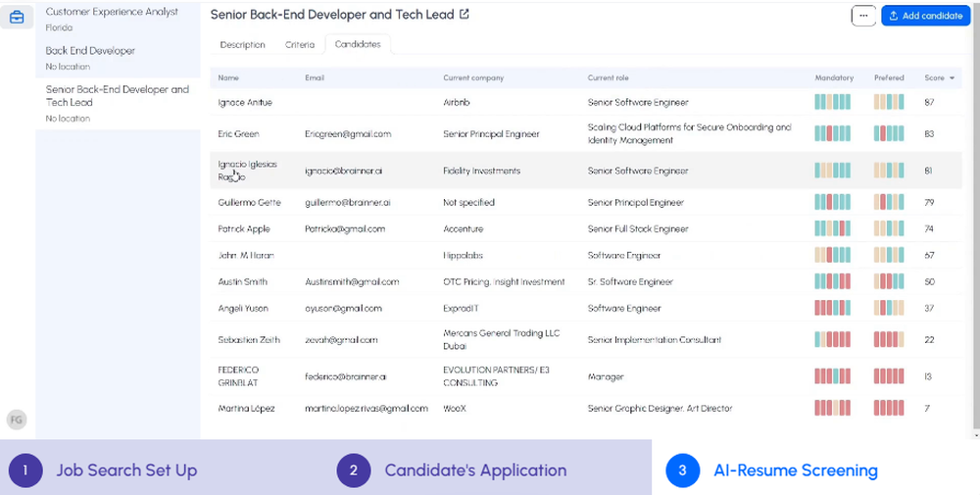Click step 1 circle for Job Search Set Up
Image resolution: width=980 pixels, height=495 pixels.
[24, 470]
